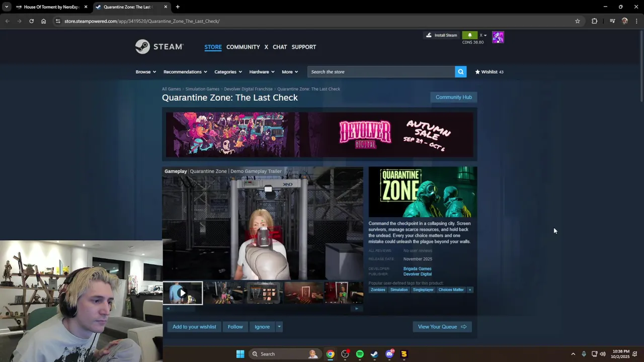This screenshot has height=362, width=644.
Task: Expand the Categories dropdown
Action: pos(228,72)
